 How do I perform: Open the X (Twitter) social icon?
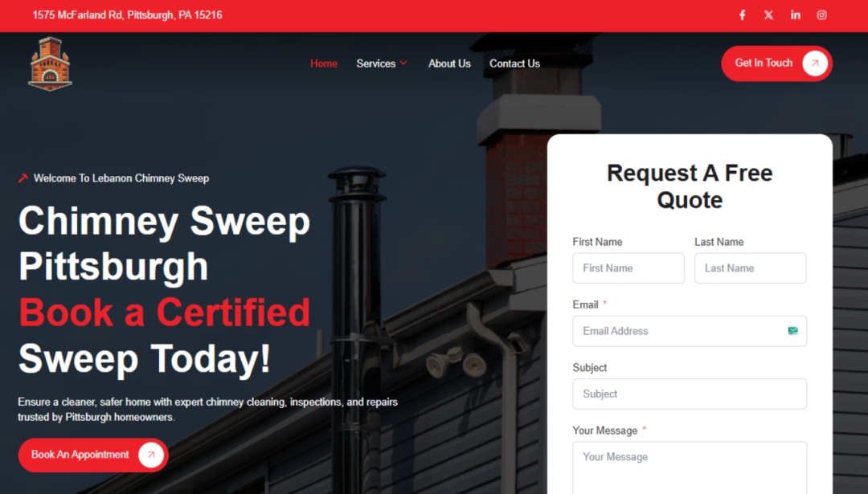coord(769,15)
